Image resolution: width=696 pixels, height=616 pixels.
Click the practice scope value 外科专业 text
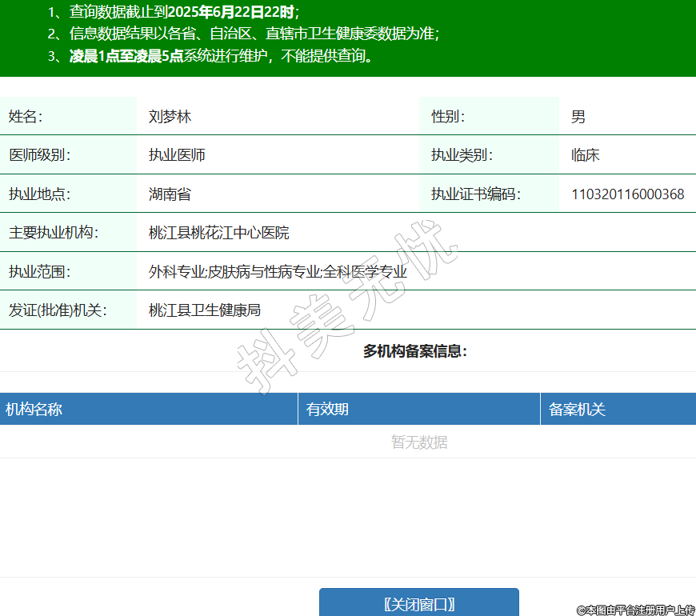point(177,272)
